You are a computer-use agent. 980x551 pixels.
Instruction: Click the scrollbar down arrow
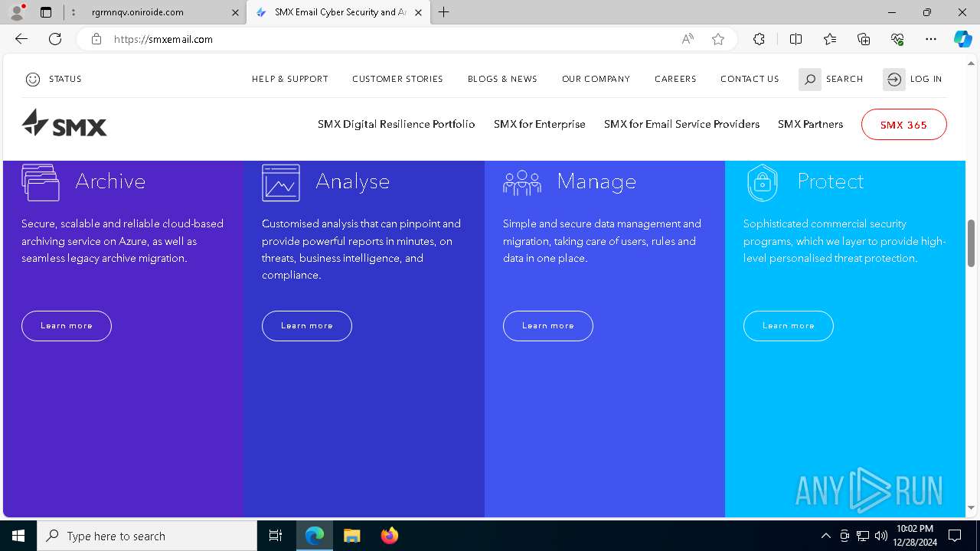[x=972, y=508]
